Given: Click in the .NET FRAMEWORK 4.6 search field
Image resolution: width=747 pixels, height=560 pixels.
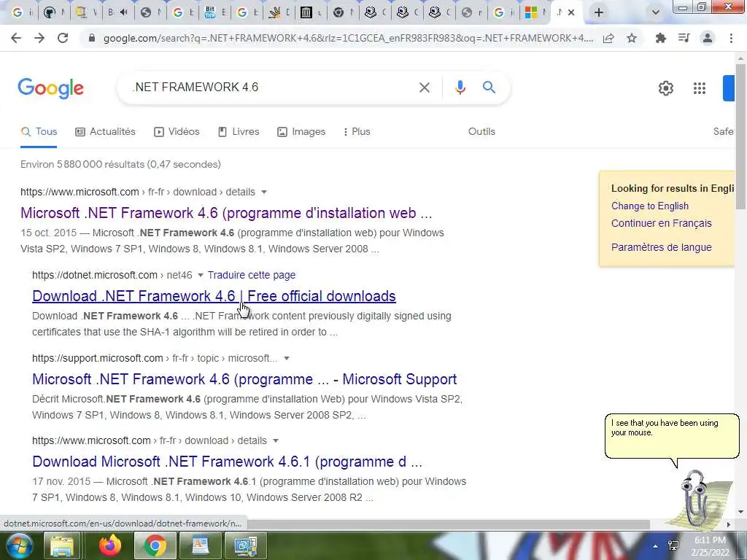Looking at the screenshot, I should coord(271,87).
